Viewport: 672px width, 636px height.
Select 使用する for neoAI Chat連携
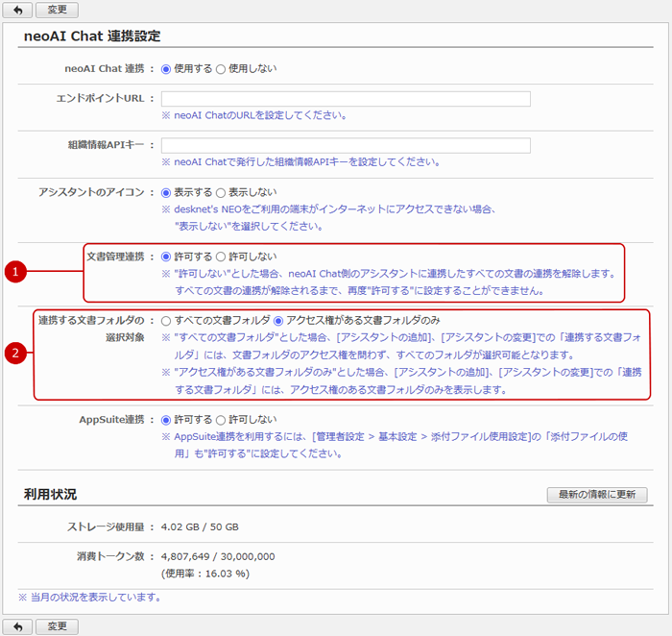[166, 69]
